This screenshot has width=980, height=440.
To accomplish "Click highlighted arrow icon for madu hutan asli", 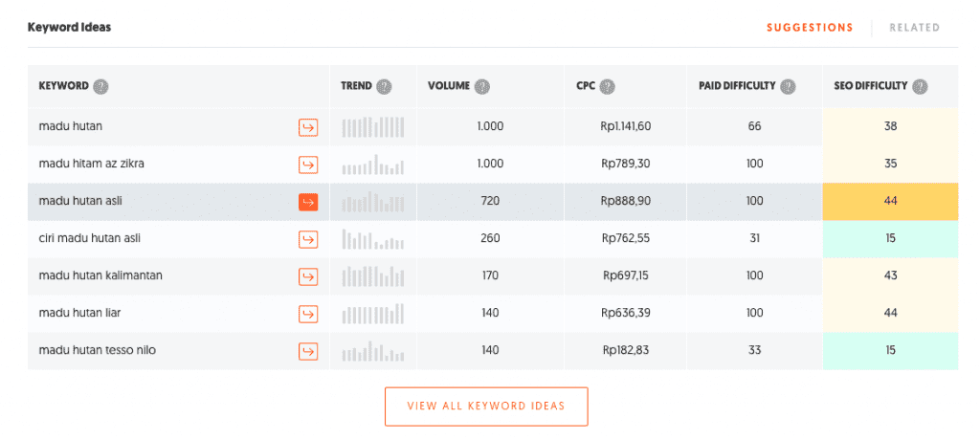I will tap(308, 202).
